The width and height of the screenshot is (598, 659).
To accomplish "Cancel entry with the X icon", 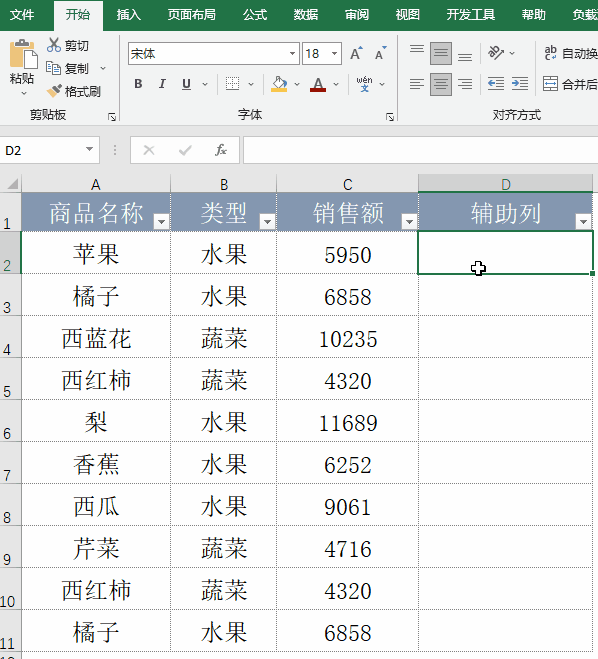I will point(149,150).
